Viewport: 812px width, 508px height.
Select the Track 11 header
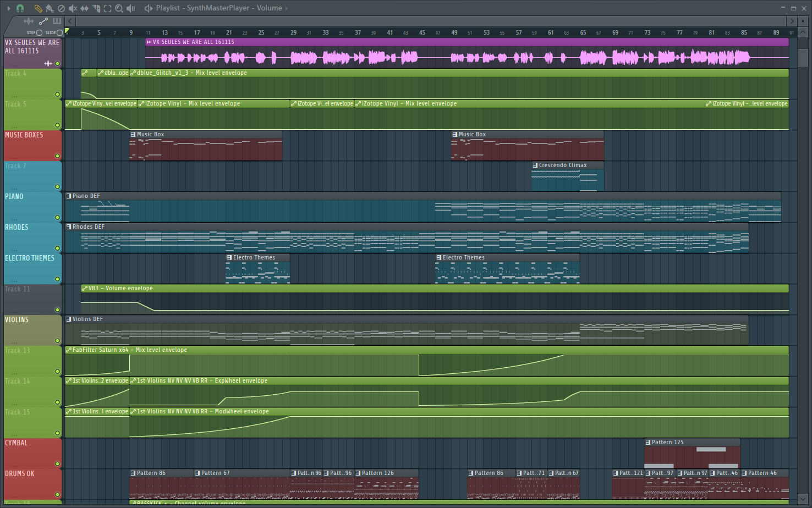(32, 300)
